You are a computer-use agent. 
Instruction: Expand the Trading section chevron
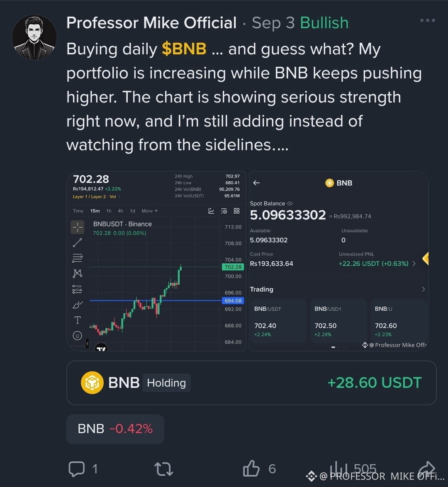[x=423, y=289]
